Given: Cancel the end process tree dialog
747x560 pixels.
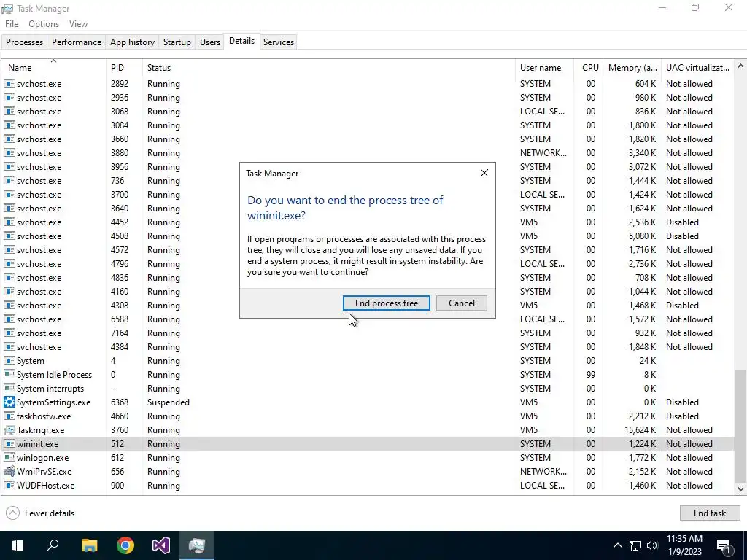Looking at the screenshot, I should coord(462,303).
